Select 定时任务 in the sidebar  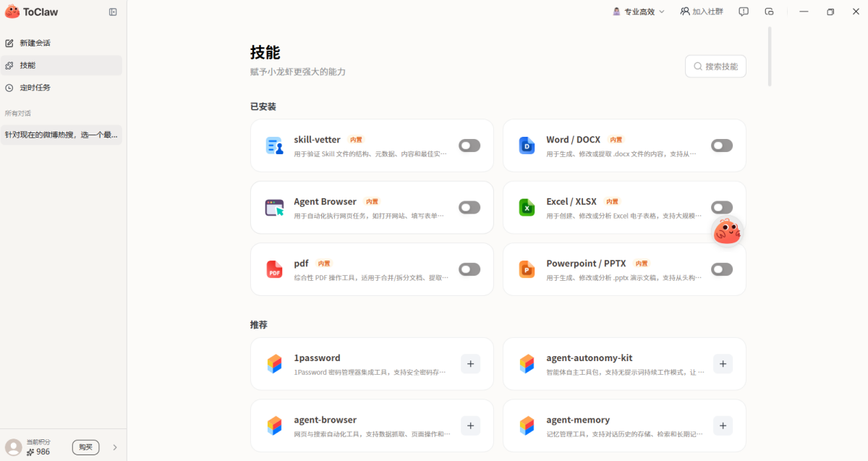(35, 88)
